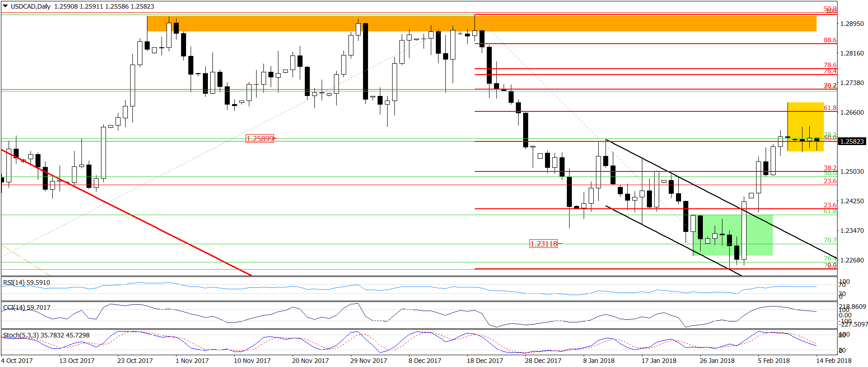
Task: Click the 1.24250 price axis label
Action: (852, 201)
